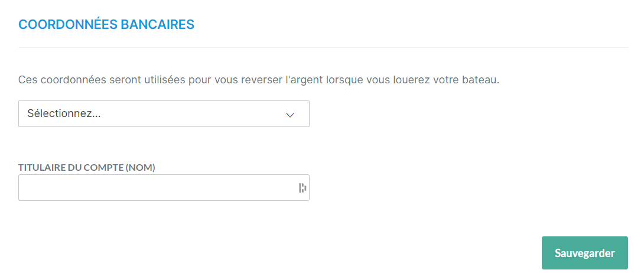Click inside the account holder name input
The width and height of the screenshot is (644, 273).
coord(164,187)
